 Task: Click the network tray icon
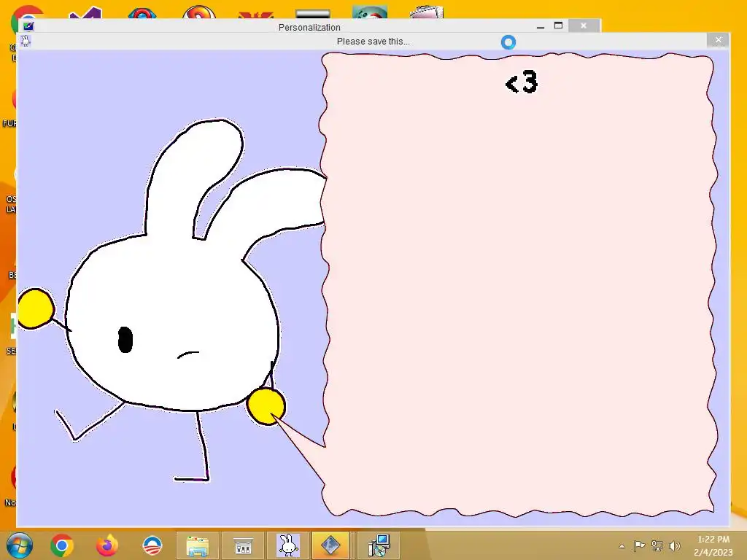click(657, 546)
